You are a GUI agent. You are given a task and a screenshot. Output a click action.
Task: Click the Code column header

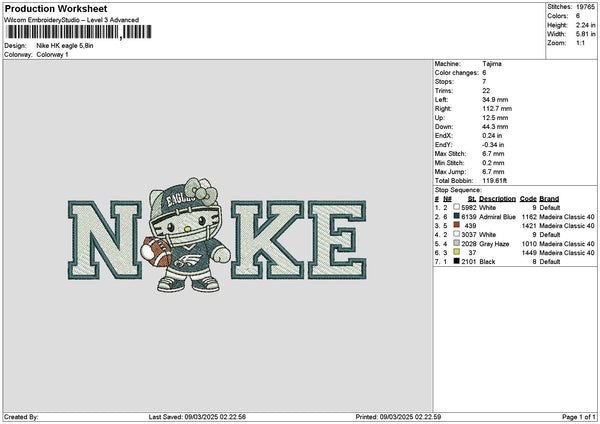coord(528,199)
